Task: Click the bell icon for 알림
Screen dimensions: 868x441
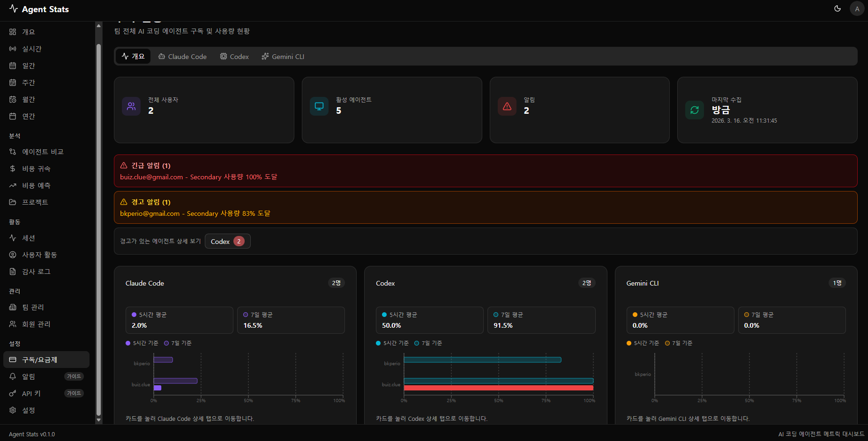Action: click(x=13, y=376)
